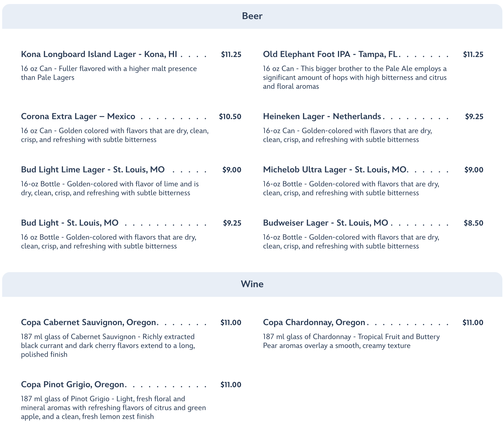
Task: Click Old Elephant Foot IPA's $11.25 price
Action: point(473,55)
